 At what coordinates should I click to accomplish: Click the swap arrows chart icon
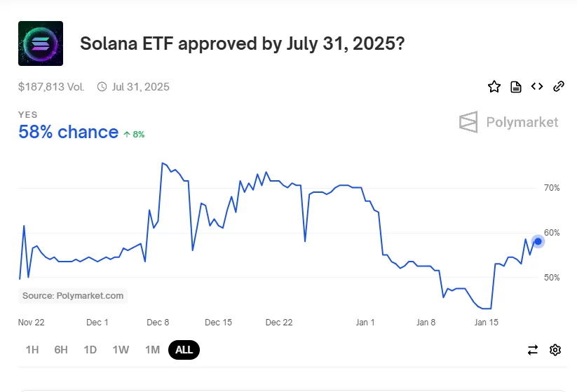[533, 350]
